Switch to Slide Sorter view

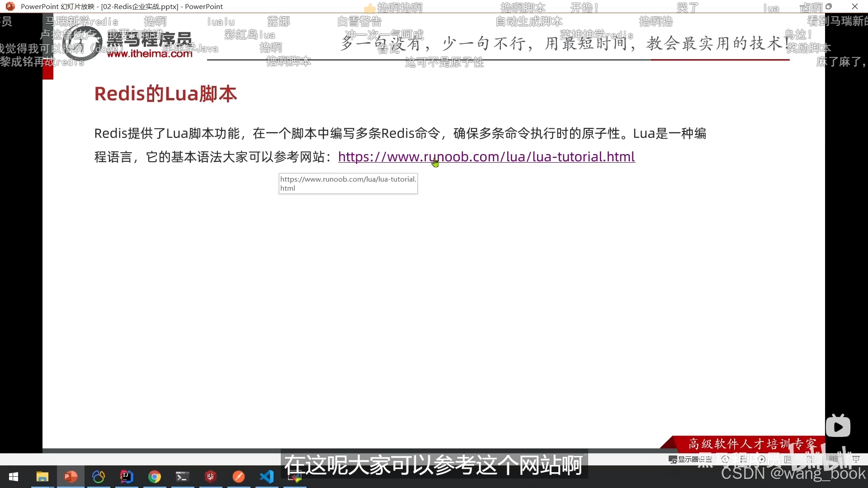click(x=811, y=459)
